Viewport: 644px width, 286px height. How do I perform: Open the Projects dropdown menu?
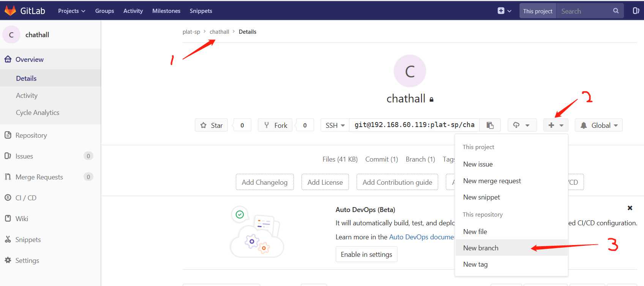(x=71, y=11)
